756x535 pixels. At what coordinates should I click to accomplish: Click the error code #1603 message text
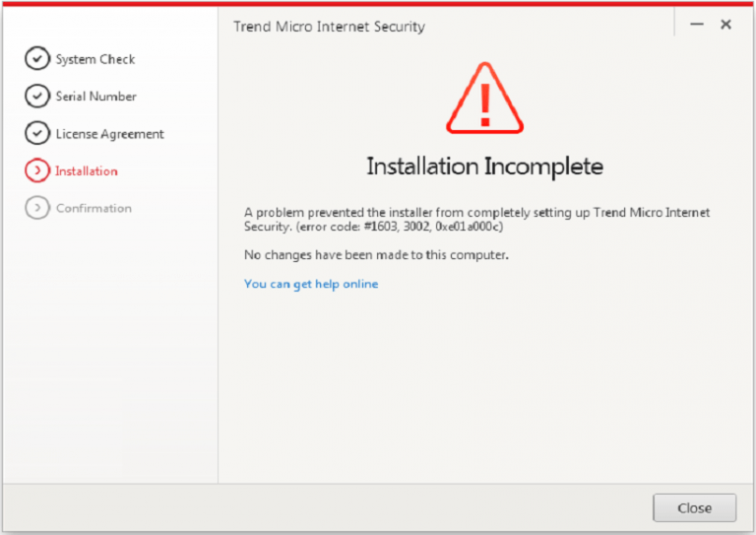coord(476,220)
